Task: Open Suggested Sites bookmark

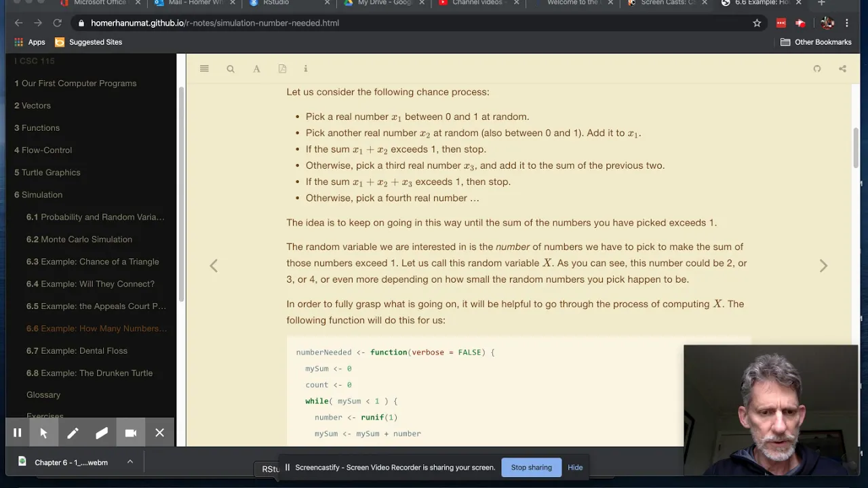Action: click(x=88, y=42)
